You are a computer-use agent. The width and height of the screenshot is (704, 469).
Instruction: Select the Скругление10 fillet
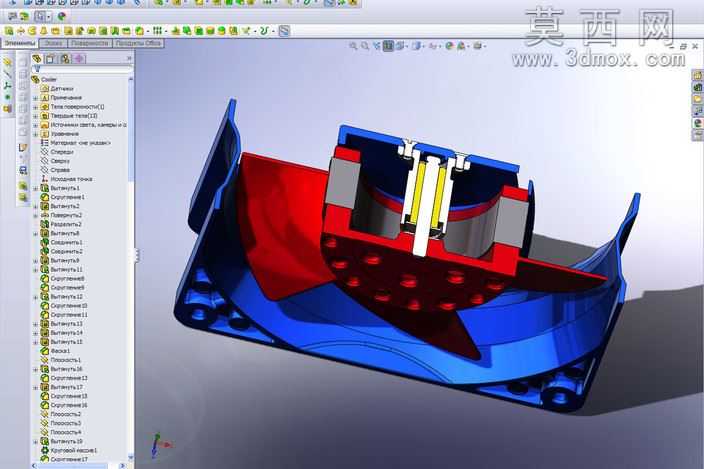point(64,306)
